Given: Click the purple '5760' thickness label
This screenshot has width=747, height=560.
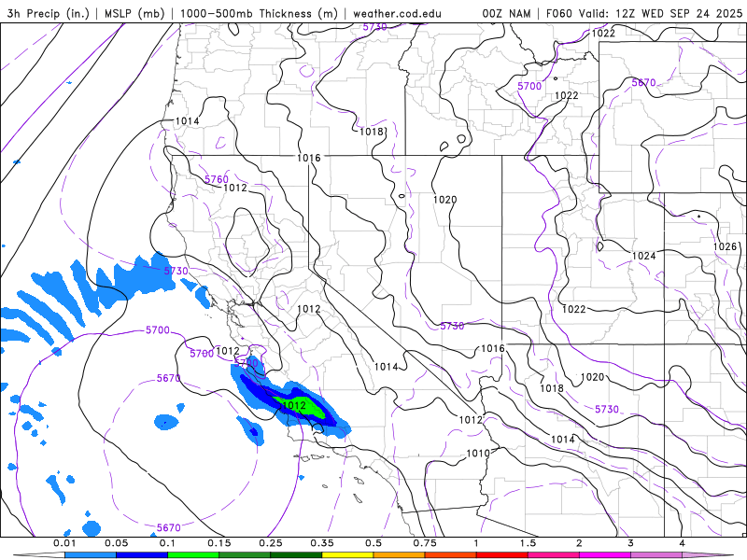Looking at the screenshot, I should [x=217, y=179].
